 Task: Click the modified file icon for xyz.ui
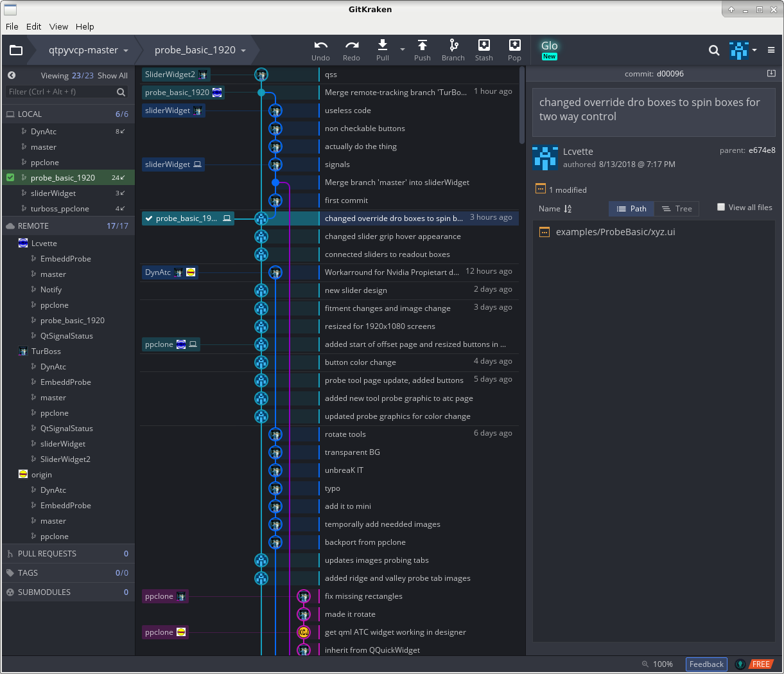(x=544, y=232)
